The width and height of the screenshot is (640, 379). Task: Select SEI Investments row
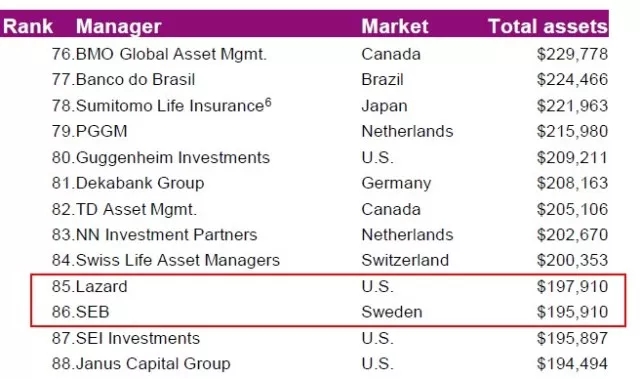click(330, 338)
